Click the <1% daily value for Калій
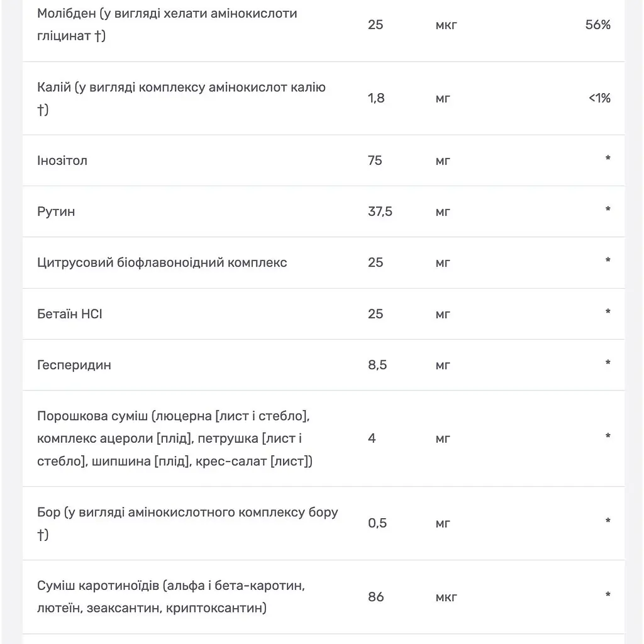Image resolution: width=644 pixels, height=644 pixels. pos(599,98)
